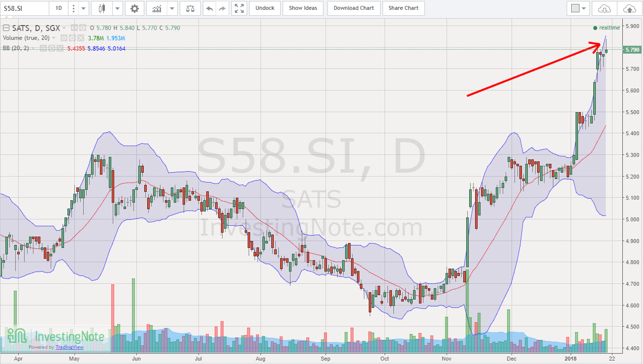
Task: Enter fullscreen with the expand icon
Action: click(239, 8)
